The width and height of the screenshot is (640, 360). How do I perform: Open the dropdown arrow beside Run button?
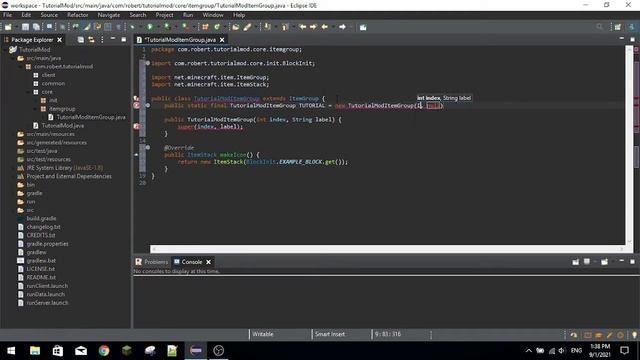tap(158, 27)
